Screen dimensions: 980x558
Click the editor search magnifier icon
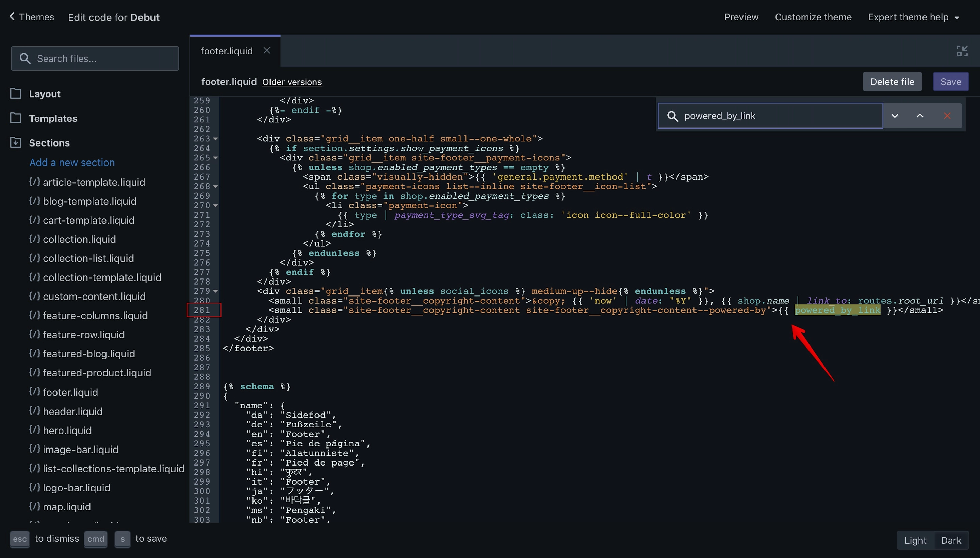click(672, 116)
